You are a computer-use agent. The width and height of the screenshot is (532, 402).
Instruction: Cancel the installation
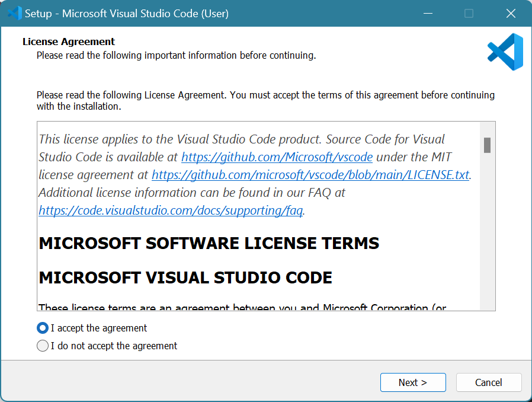488,382
